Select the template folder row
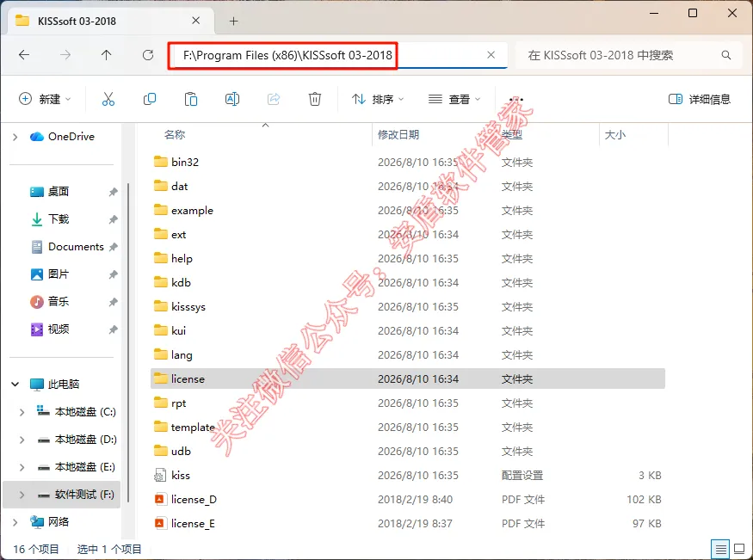 pyautogui.click(x=407, y=427)
